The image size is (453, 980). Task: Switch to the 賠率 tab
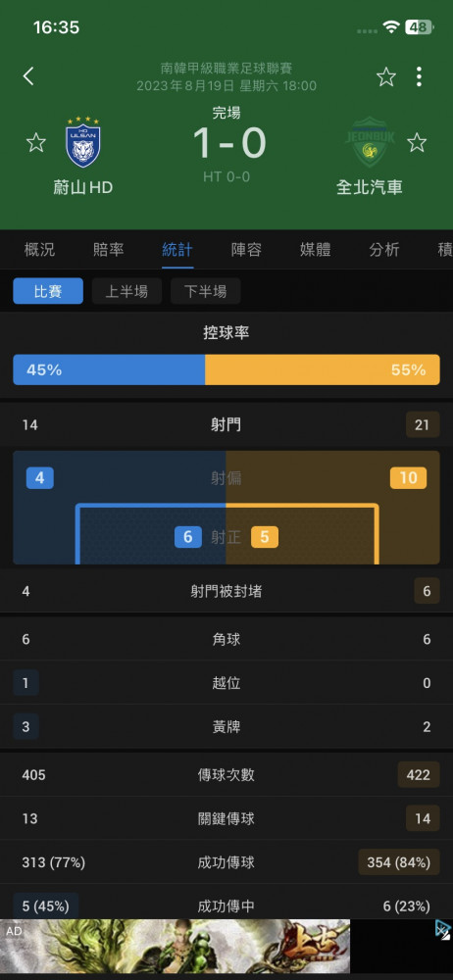[108, 250]
